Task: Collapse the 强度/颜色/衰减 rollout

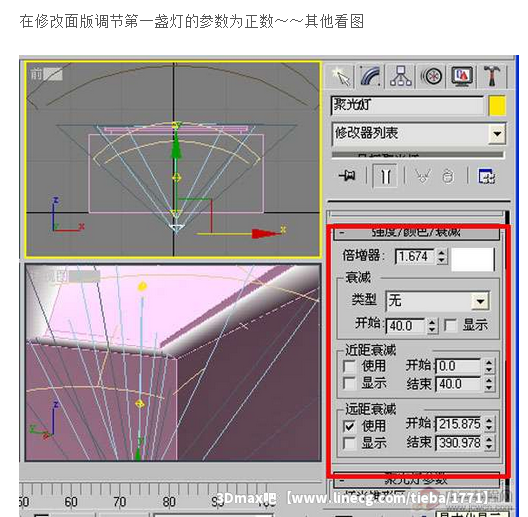Action: pyautogui.click(x=416, y=233)
